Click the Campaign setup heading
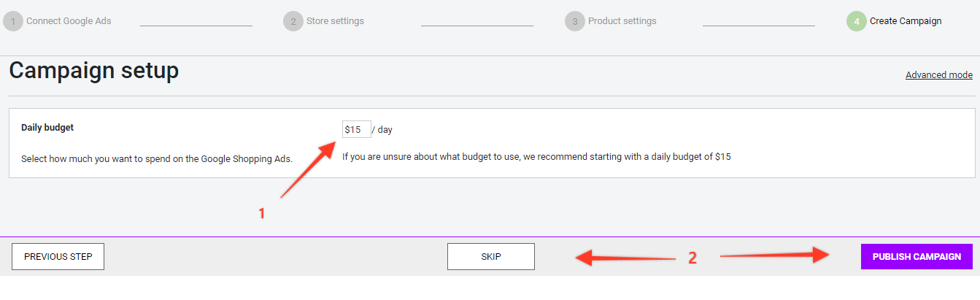The image size is (980, 300). coord(93,71)
